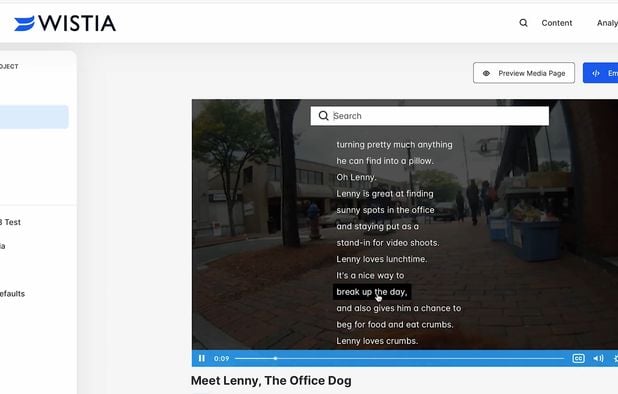This screenshot has width=618, height=394.
Task: Open the Content menu
Action: pos(557,23)
